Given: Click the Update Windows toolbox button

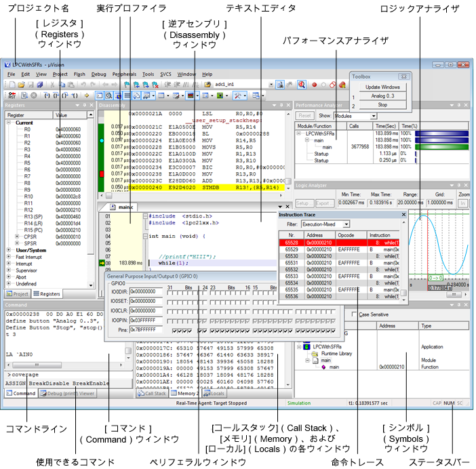Looking at the screenshot, I should click(382, 87).
